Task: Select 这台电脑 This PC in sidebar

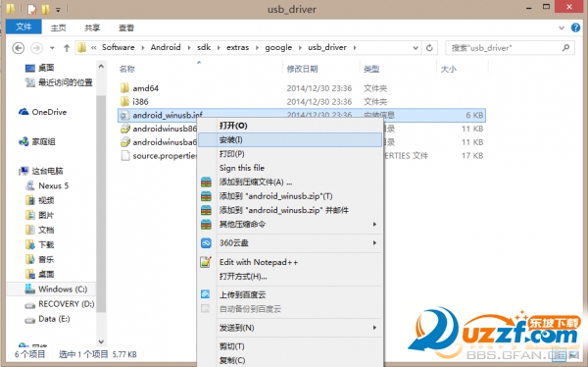Action: click(41, 171)
